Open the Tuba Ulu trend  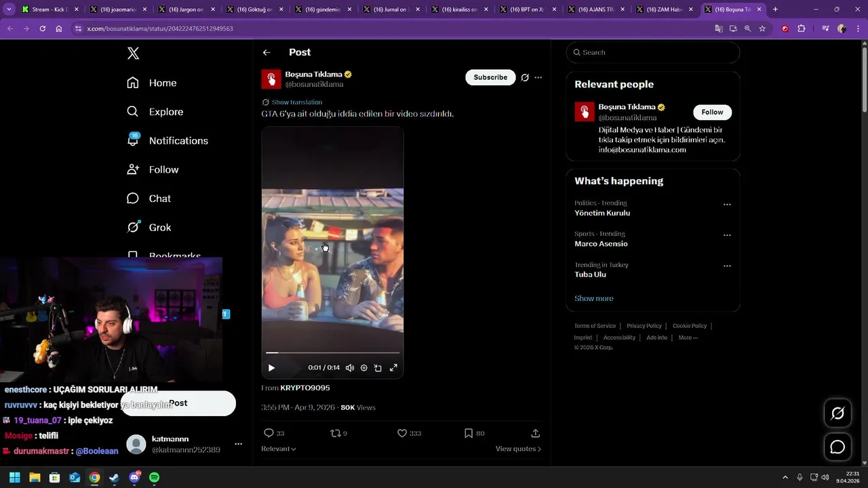590,274
